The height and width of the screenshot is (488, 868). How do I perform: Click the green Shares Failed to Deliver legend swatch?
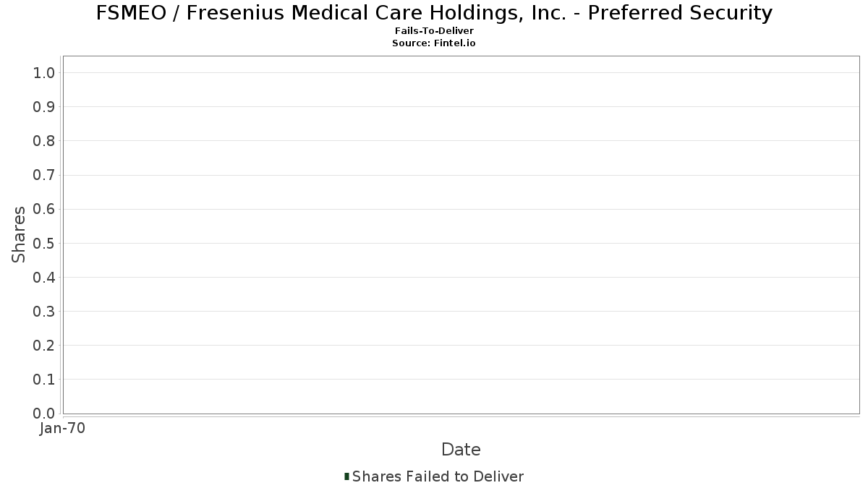point(347,476)
